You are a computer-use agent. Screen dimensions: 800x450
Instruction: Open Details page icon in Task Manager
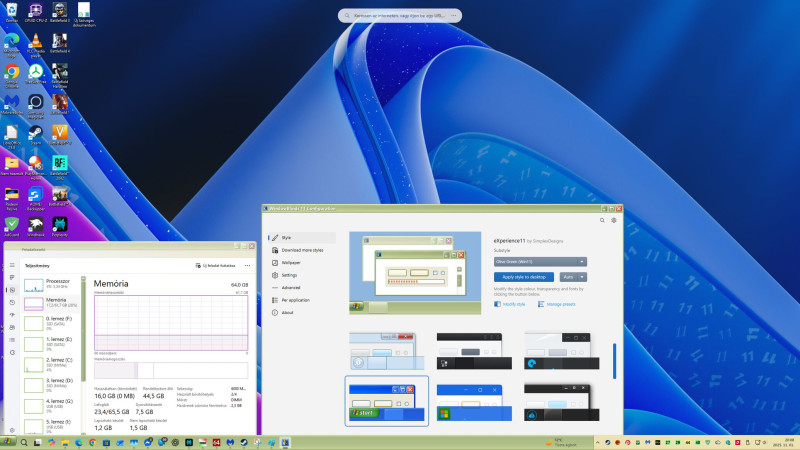click(x=12, y=340)
